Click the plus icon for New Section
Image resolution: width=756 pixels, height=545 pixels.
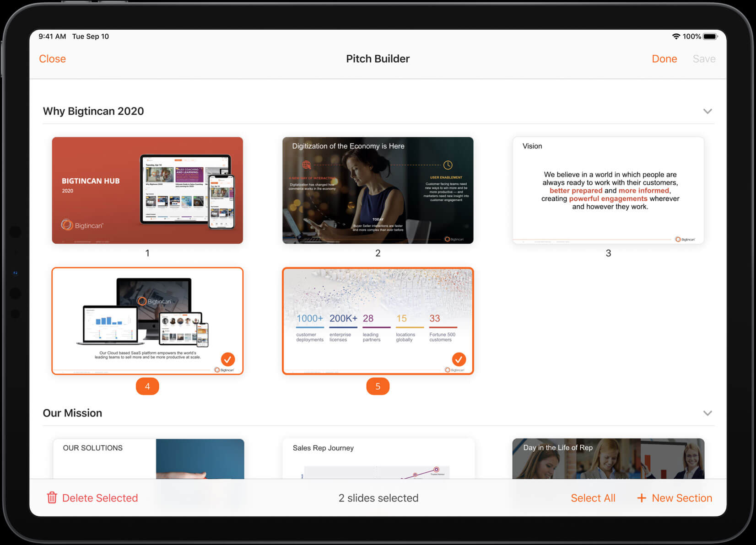click(642, 498)
